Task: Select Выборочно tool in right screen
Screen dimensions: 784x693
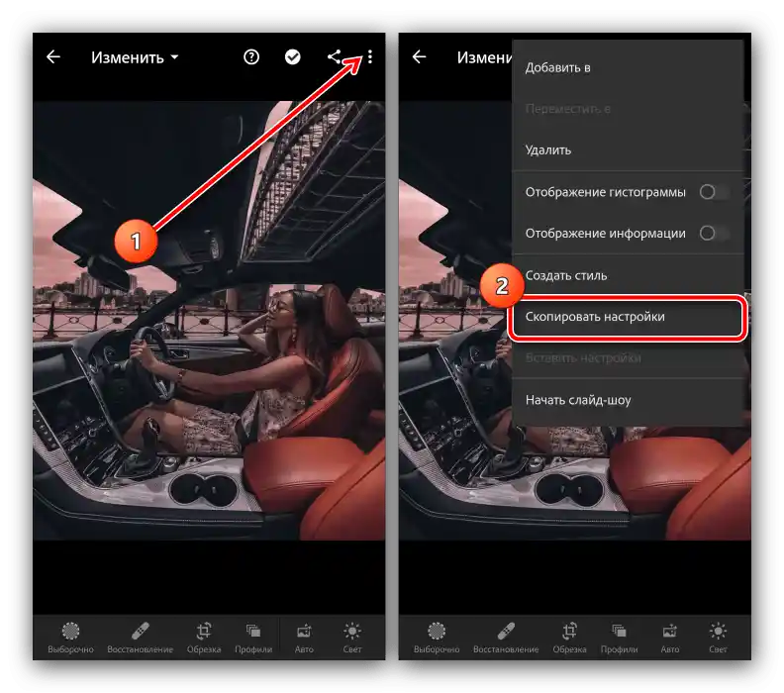Action: click(x=437, y=638)
